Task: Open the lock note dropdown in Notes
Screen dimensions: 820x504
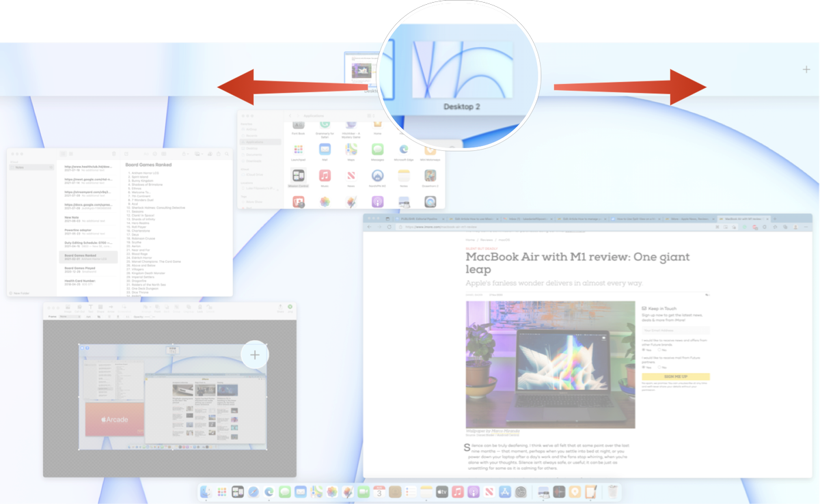Action: point(186,154)
